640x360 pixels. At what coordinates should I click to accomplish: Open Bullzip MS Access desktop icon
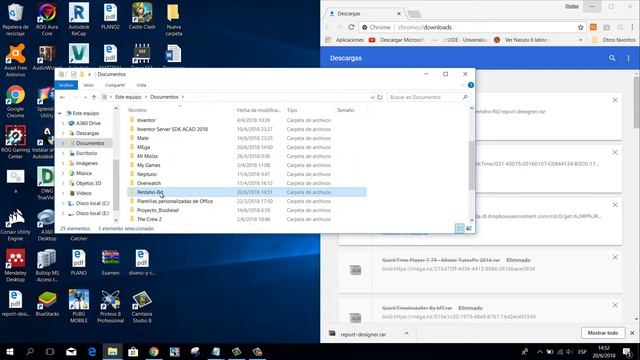[x=47, y=265]
